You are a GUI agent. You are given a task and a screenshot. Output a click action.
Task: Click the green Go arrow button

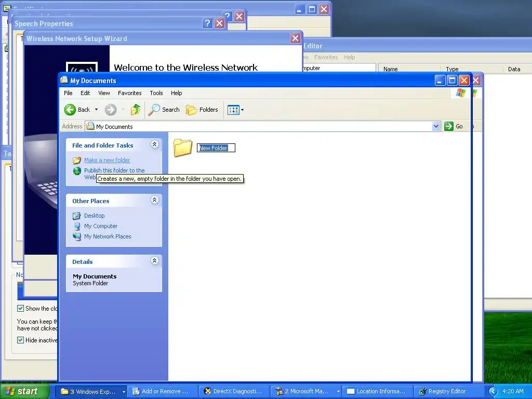[449, 126]
